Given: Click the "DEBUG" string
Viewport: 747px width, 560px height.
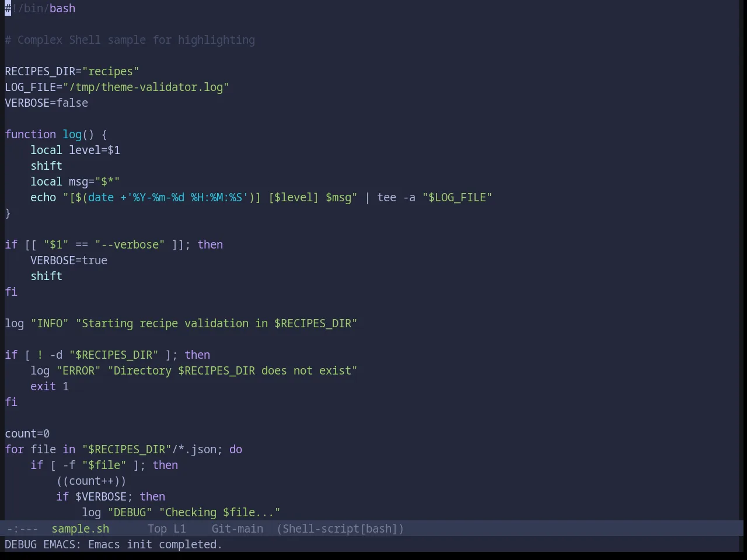Looking at the screenshot, I should tap(130, 512).
